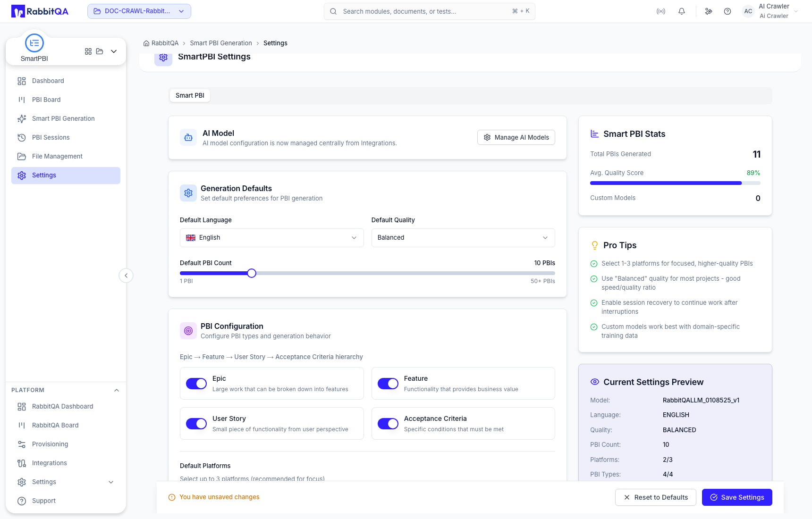
Task: Click the search magnifier icon
Action: [333, 11]
